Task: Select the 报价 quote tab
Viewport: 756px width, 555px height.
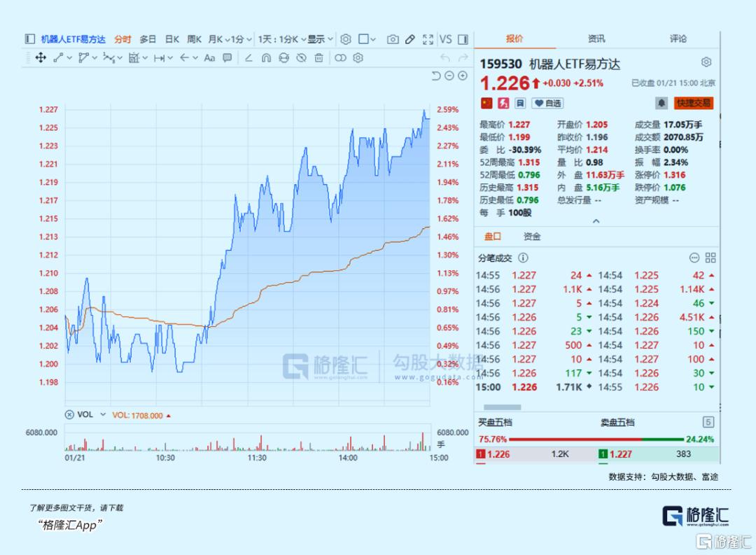Action: pos(514,39)
